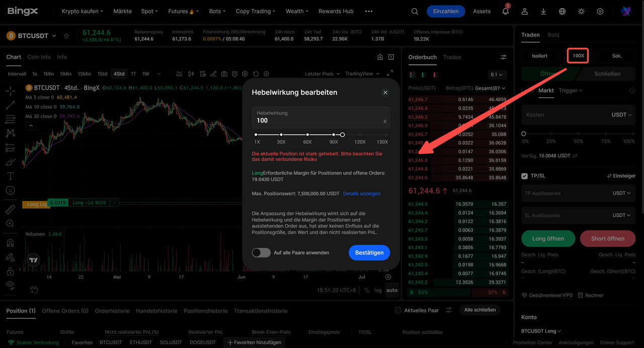Screen dimensions: 644x348
Task: Open orderbook 0.1 precision dropdown
Action: click(x=497, y=74)
